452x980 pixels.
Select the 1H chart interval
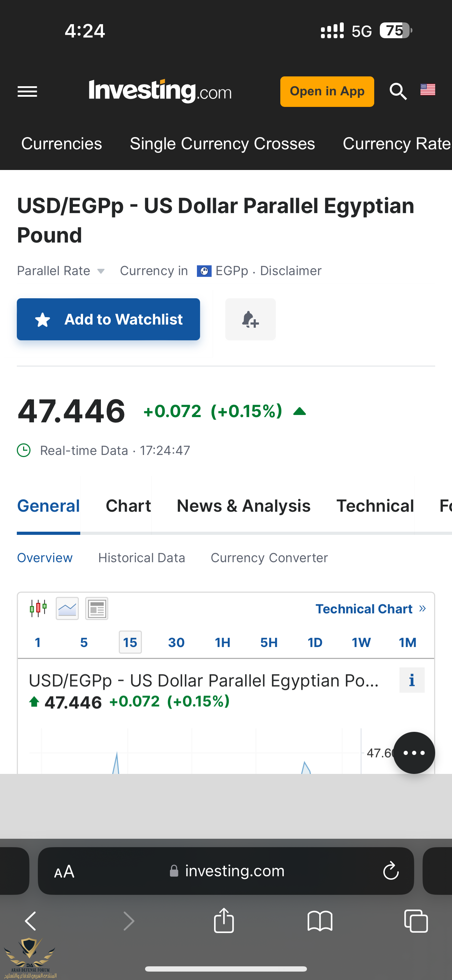222,642
